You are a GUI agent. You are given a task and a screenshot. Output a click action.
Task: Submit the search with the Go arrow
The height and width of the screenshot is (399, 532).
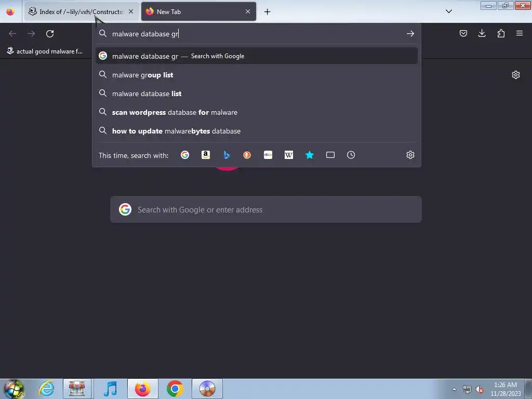click(x=410, y=34)
